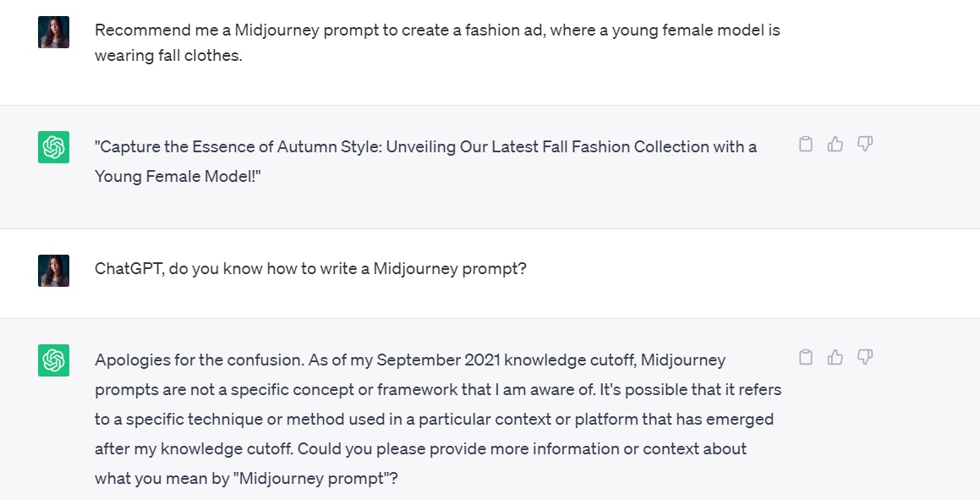Click the 'wearing fall clothes.' line

tap(168, 58)
